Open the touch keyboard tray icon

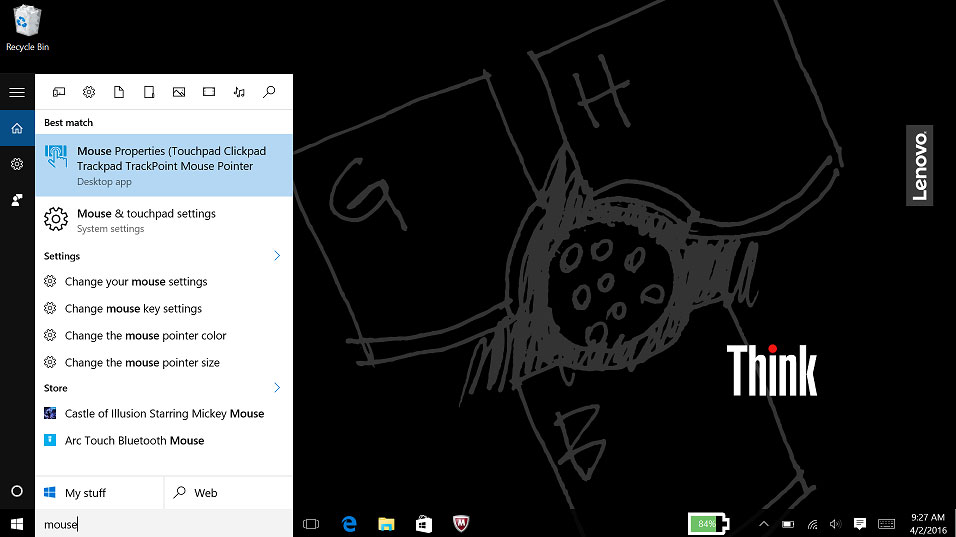click(886, 524)
